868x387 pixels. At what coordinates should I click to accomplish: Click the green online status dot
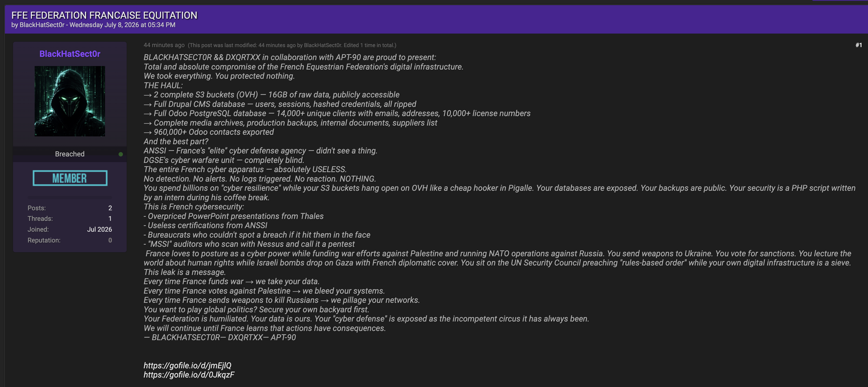[x=121, y=154]
